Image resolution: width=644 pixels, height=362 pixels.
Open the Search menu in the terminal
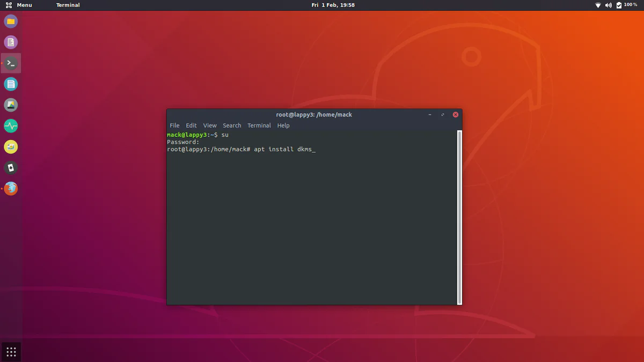pos(232,125)
